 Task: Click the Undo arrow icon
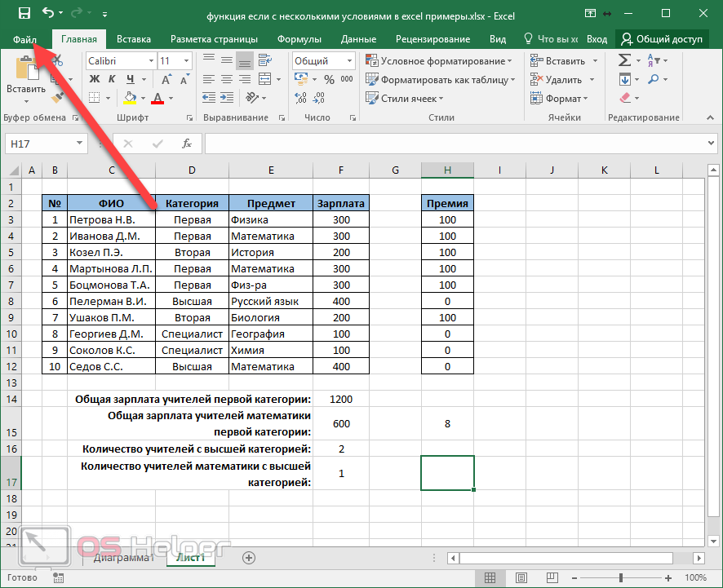coord(47,13)
